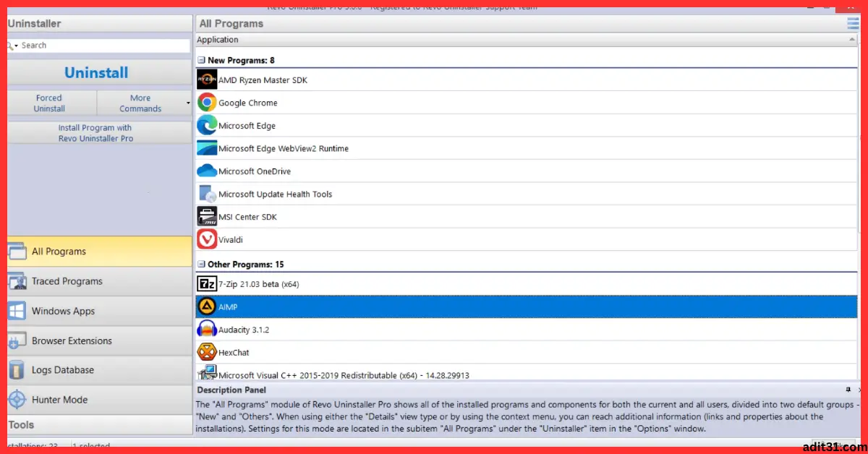
Task: Open the Browser Extensions module
Action: click(99, 340)
